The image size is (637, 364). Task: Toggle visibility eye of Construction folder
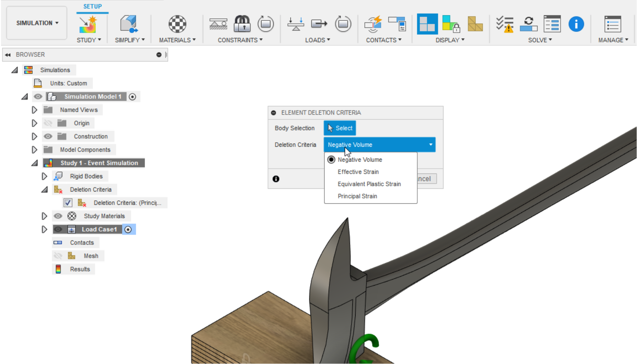[48, 136]
